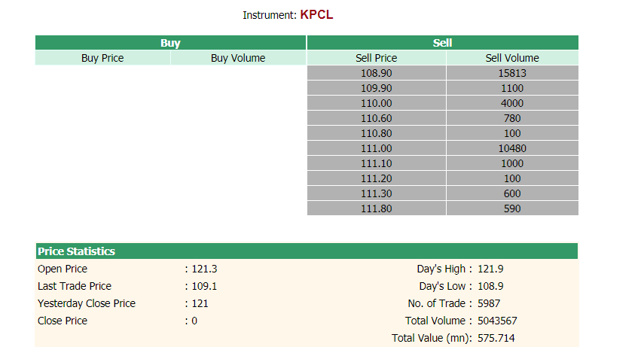The height and width of the screenshot is (359, 644).
Task: Click the Price Statistics header
Action: (307, 251)
